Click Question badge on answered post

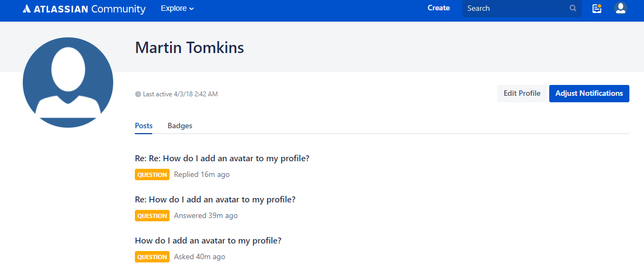pyautogui.click(x=152, y=216)
